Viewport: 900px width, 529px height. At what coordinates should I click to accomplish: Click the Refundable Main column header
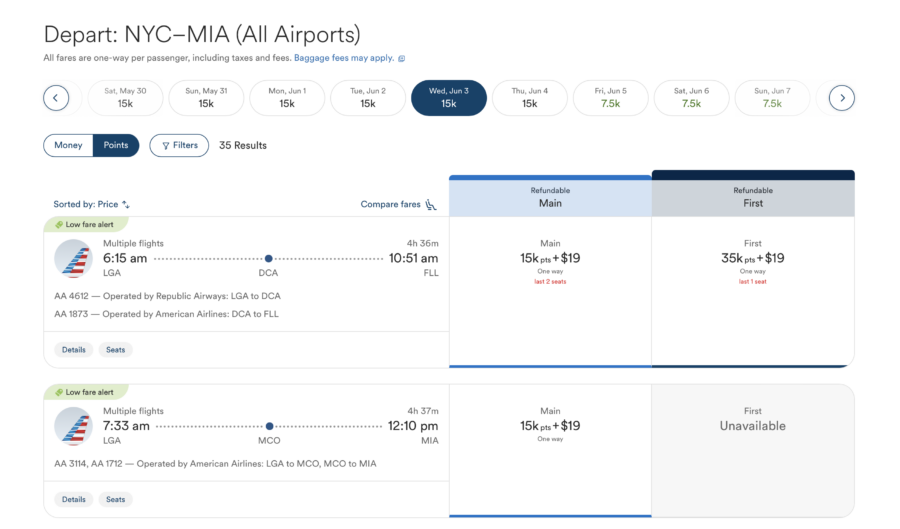[x=550, y=197]
